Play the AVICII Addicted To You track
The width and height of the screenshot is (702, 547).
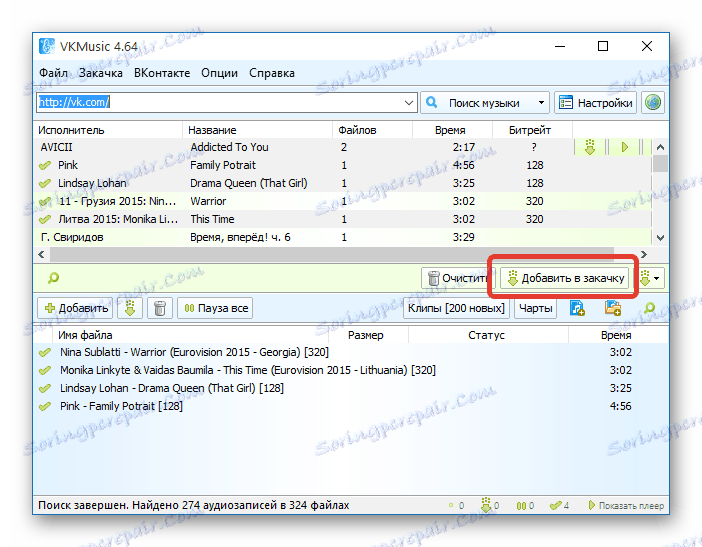[x=625, y=147]
